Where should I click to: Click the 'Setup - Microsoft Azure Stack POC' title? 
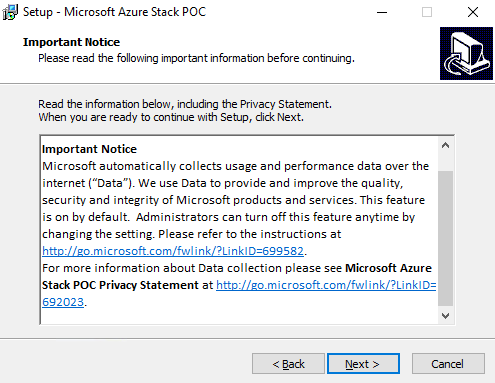[x=114, y=12]
